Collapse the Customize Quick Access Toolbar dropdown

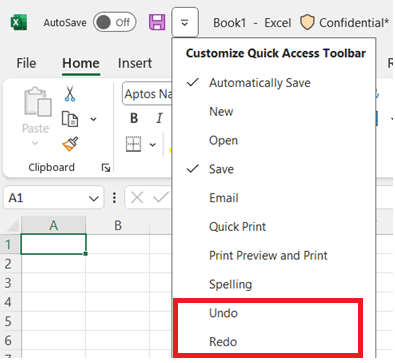pyautogui.click(x=185, y=22)
